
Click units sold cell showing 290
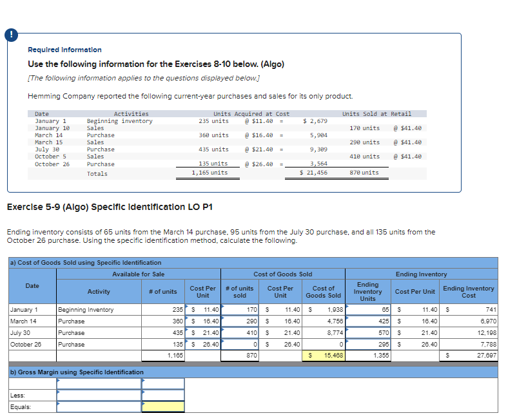click(x=240, y=321)
